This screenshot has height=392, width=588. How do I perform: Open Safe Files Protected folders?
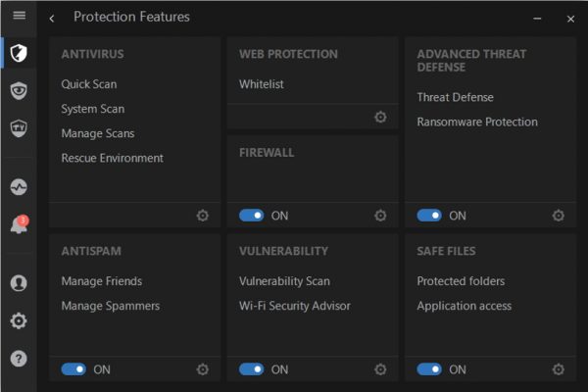click(461, 281)
